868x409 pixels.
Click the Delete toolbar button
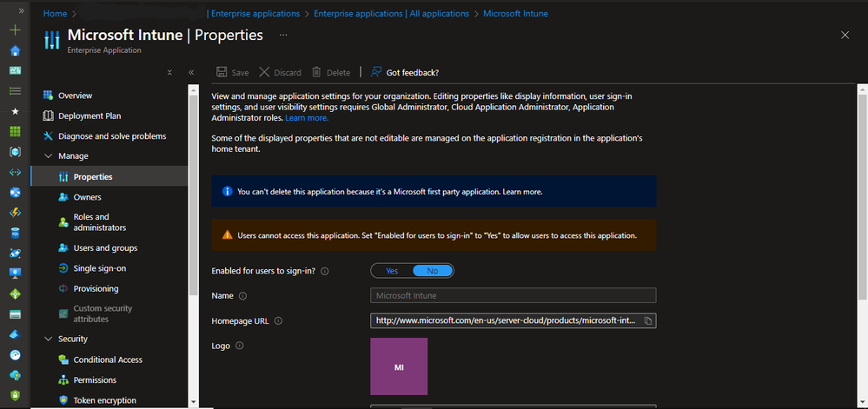pos(331,72)
